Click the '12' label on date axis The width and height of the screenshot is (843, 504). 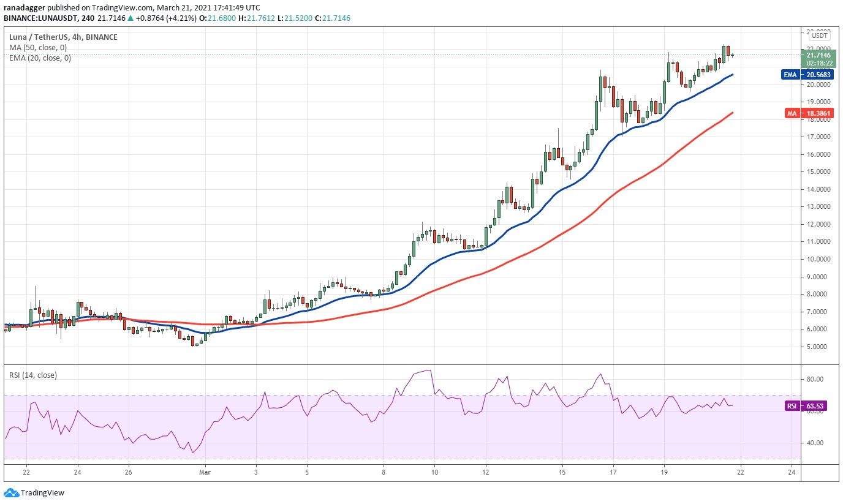click(x=485, y=472)
